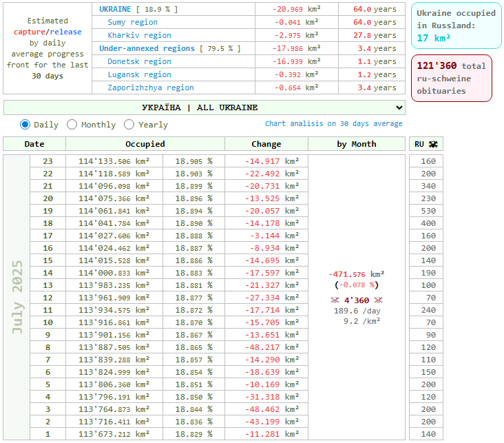Viewport: 504px width, 443px height.
Task: Click date cell 9
Action: (48, 335)
